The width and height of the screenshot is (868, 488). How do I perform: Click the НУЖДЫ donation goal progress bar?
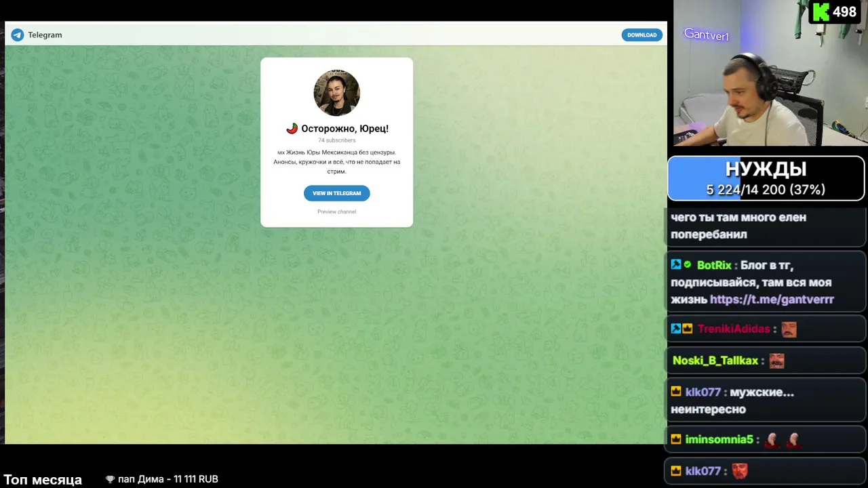(766, 179)
